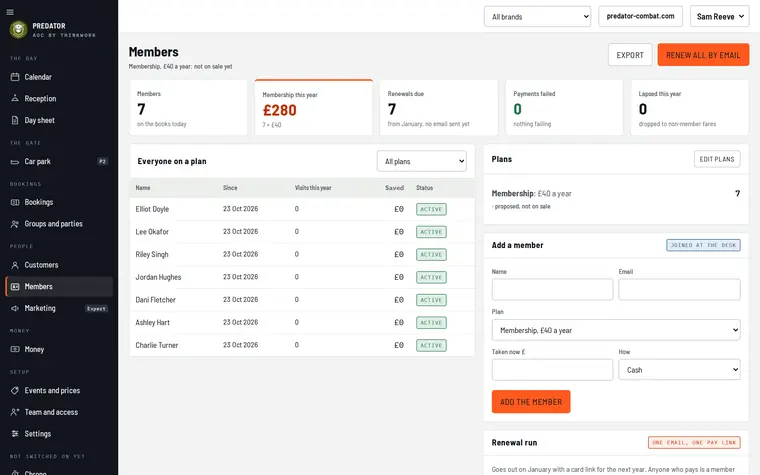Select the Payments failed stat card
Screen dimensions: 760x475
(564, 108)
